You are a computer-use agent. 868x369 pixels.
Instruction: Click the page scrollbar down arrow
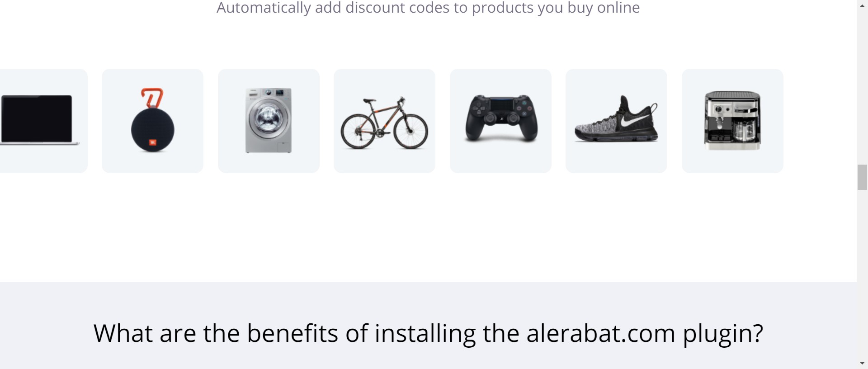pyautogui.click(x=862, y=363)
